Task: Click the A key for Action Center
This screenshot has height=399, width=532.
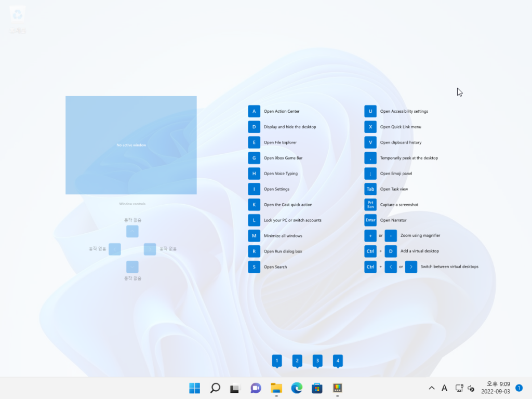Action: pyautogui.click(x=254, y=111)
